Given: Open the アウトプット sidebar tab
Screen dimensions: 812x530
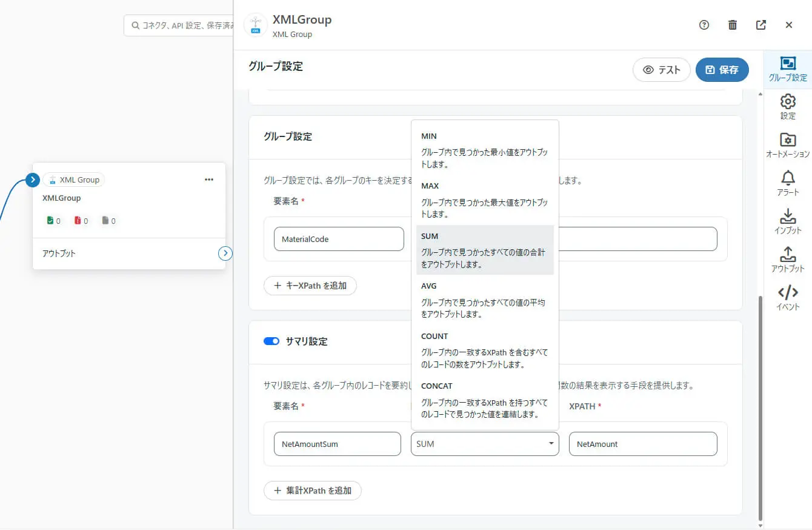Looking at the screenshot, I should (x=788, y=260).
